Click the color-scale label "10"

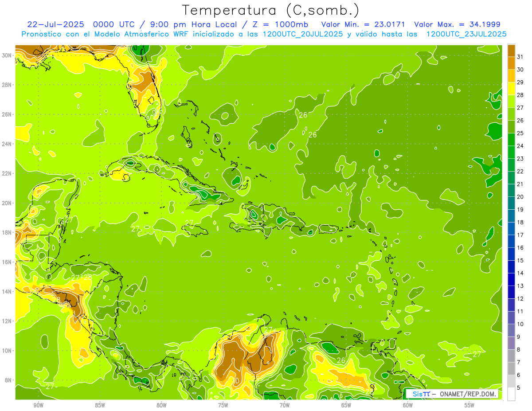520,324
